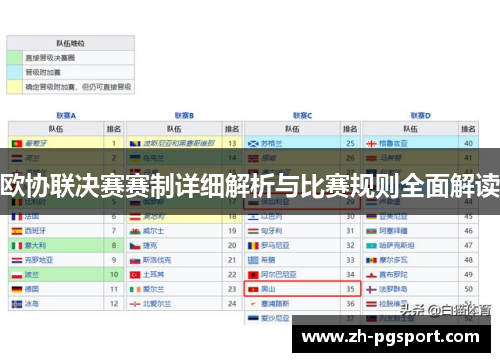Click rank cell 50 next to 法罗群岛
This screenshot has height=362, width=500.
[468, 289]
